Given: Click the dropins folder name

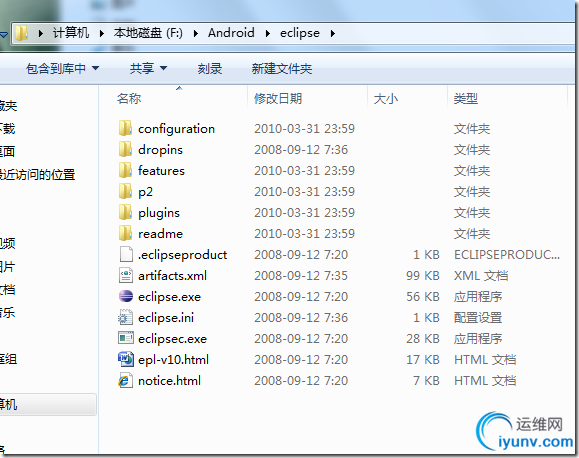Looking at the screenshot, I should click(161, 150).
